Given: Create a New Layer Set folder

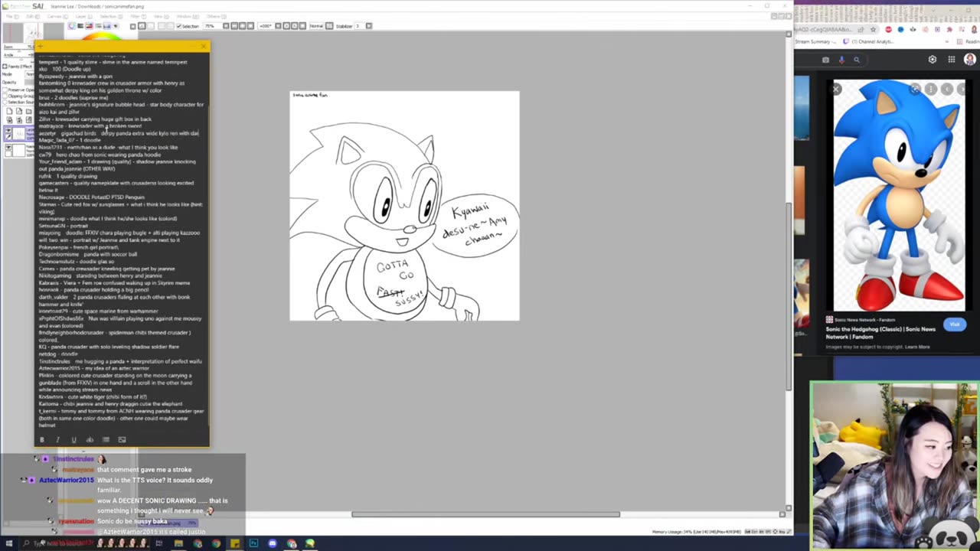Looking at the screenshot, I should tap(28, 111).
